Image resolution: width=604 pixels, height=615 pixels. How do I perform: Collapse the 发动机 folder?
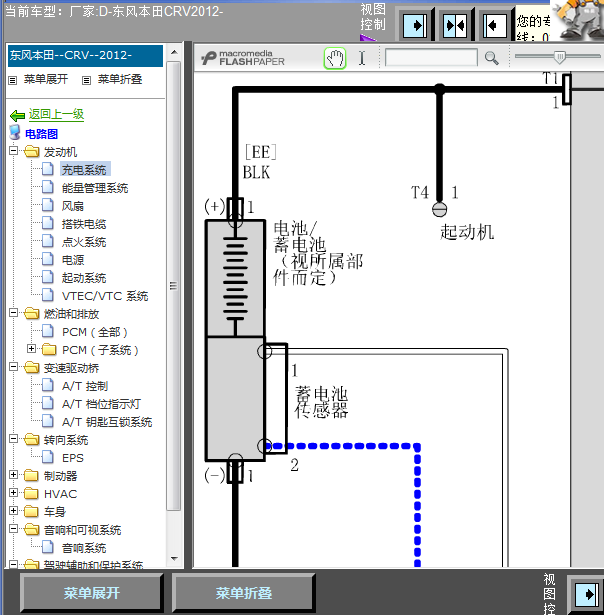[13, 150]
